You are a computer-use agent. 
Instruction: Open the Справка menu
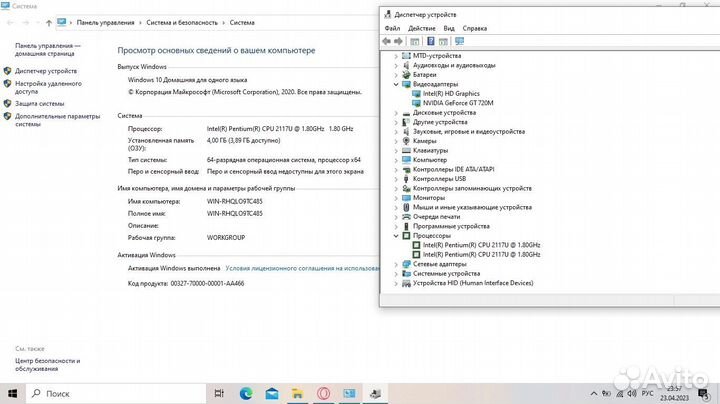coord(474,28)
